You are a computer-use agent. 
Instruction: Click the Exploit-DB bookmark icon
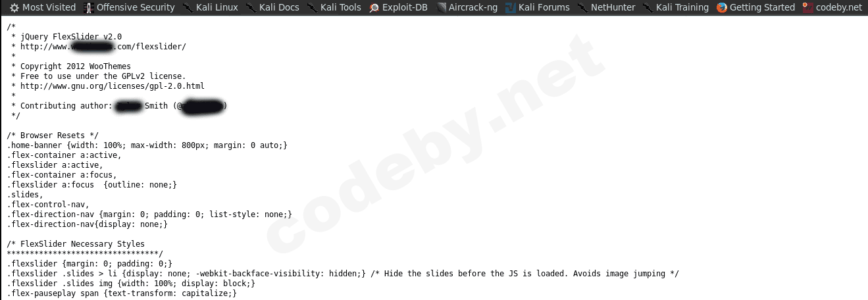[x=374, y=8]
